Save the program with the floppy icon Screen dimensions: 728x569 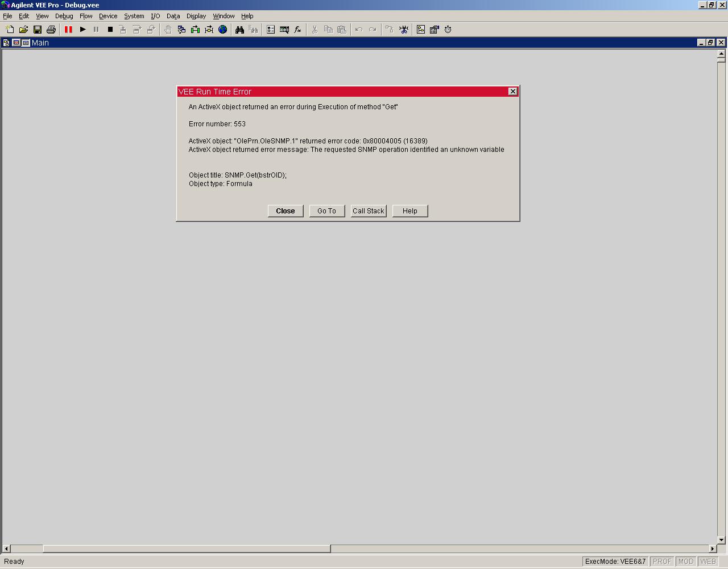(x=38, y=30)
